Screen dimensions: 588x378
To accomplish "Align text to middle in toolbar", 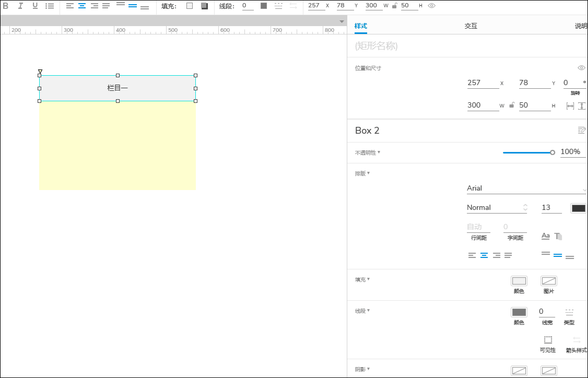I will point(132,6).
